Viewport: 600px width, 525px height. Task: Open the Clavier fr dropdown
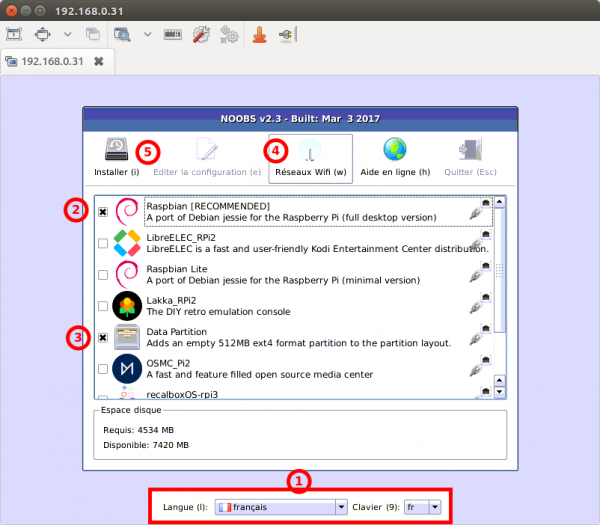pyautogui.click(x=422, y=507)
